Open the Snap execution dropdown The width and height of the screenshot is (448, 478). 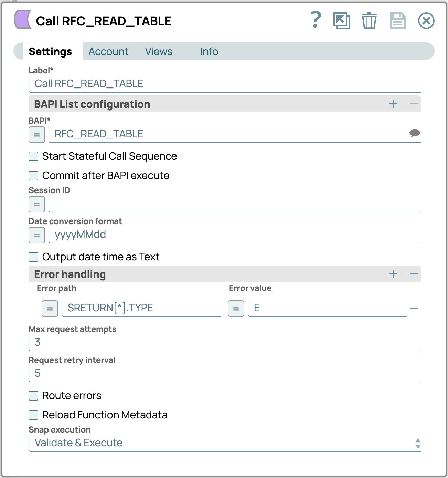tap(224, 443)
